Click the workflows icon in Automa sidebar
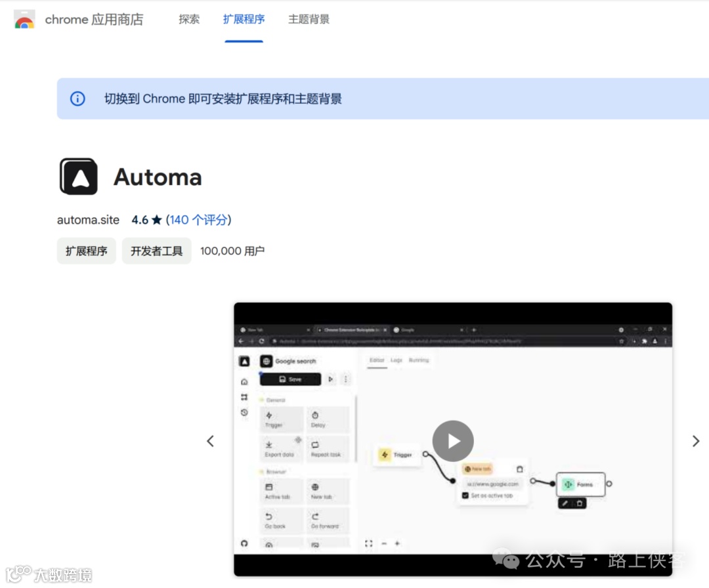 (244, 397)
